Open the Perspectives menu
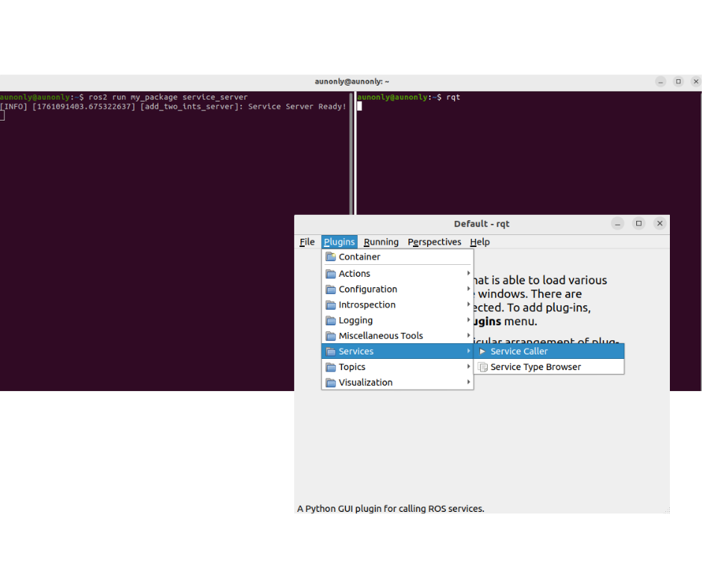This screenshot has width=702, height=588. point(435,242)
